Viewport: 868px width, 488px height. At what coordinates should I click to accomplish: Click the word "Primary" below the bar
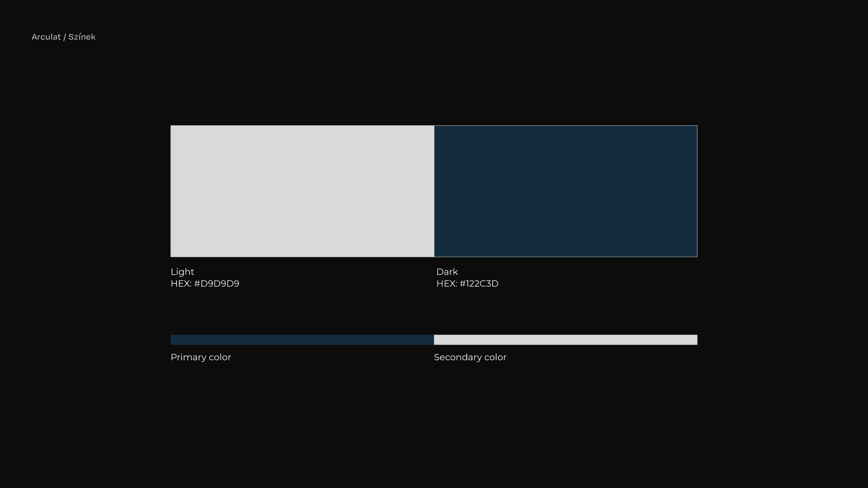[189, 358]
